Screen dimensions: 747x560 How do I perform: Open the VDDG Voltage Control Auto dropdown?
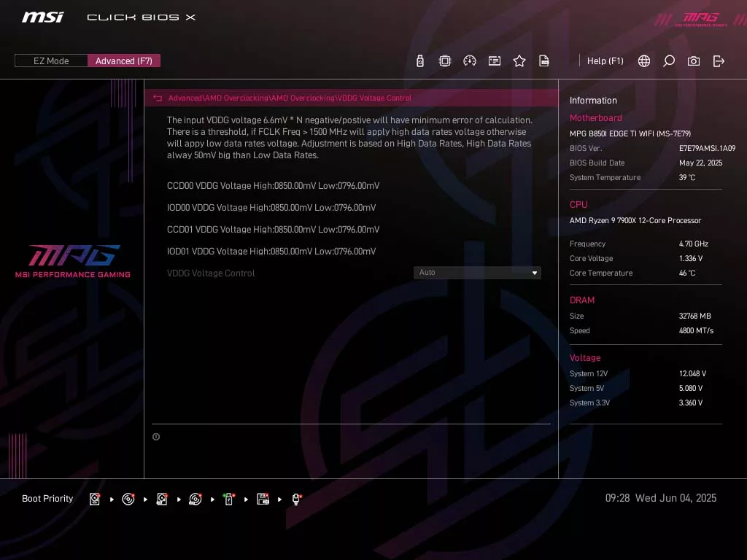[x=477, y=273]
